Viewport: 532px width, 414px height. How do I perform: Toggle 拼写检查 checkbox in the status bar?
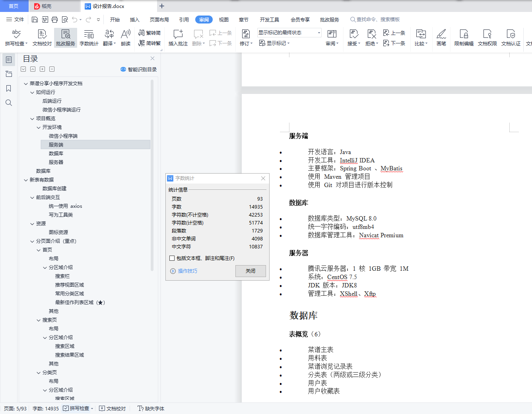tap(66, 408)
